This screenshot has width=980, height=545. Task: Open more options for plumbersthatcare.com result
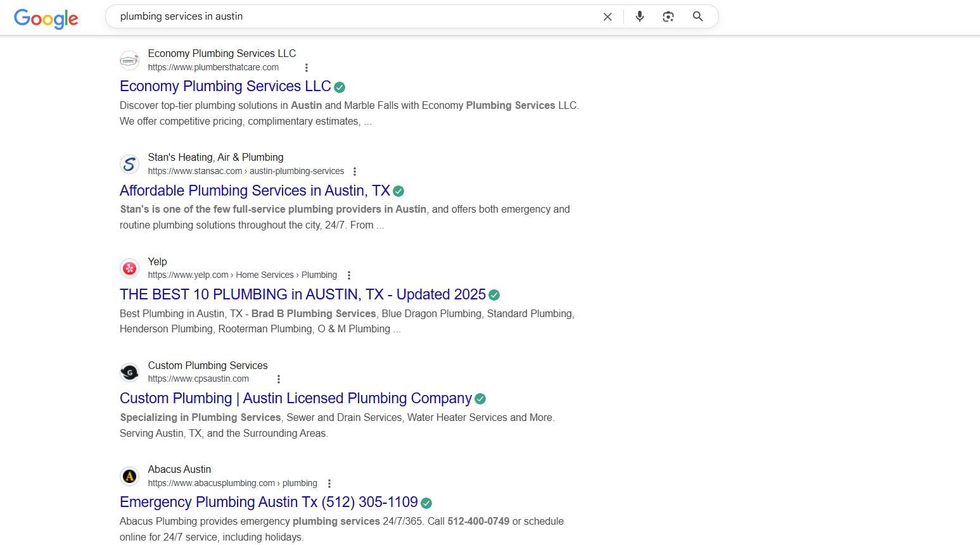pos(307,68)
